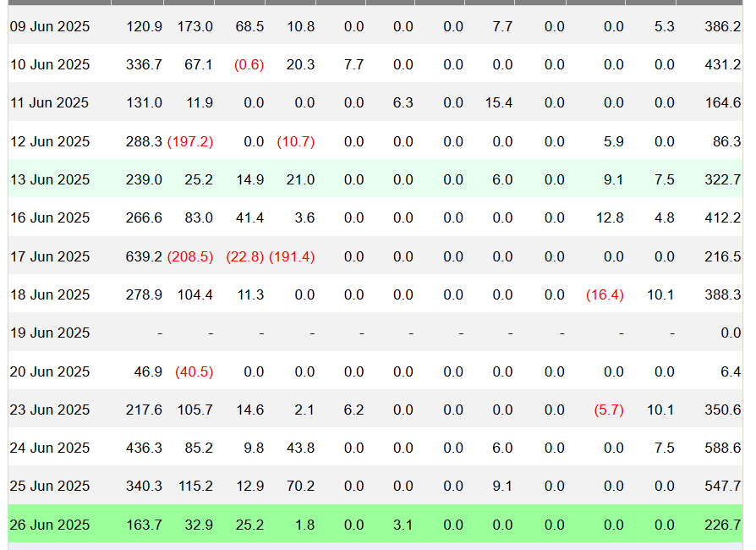756x550 pixels.
Task: Select the 388.3 total
Action: [x=723, y=294]
